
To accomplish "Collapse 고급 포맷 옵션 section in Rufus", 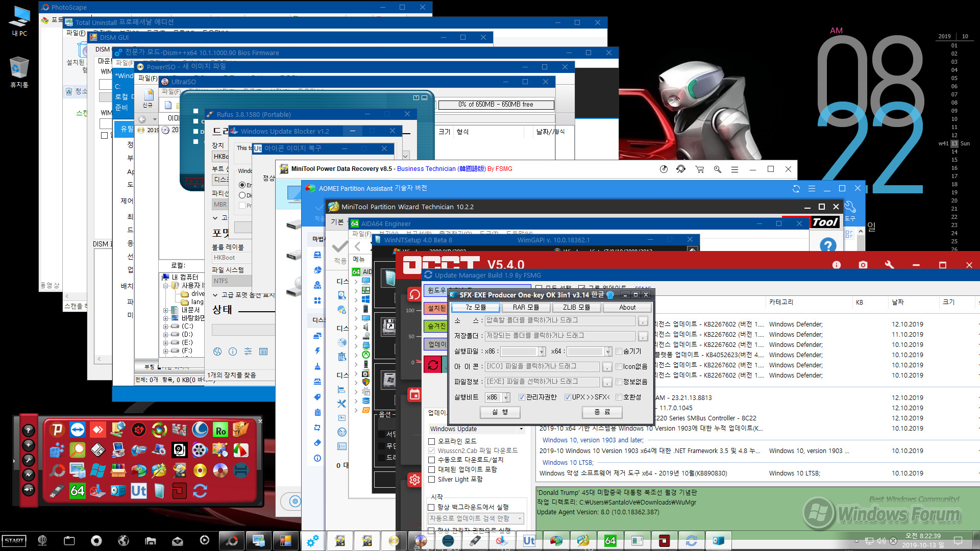I will click(x=215, y=295).
